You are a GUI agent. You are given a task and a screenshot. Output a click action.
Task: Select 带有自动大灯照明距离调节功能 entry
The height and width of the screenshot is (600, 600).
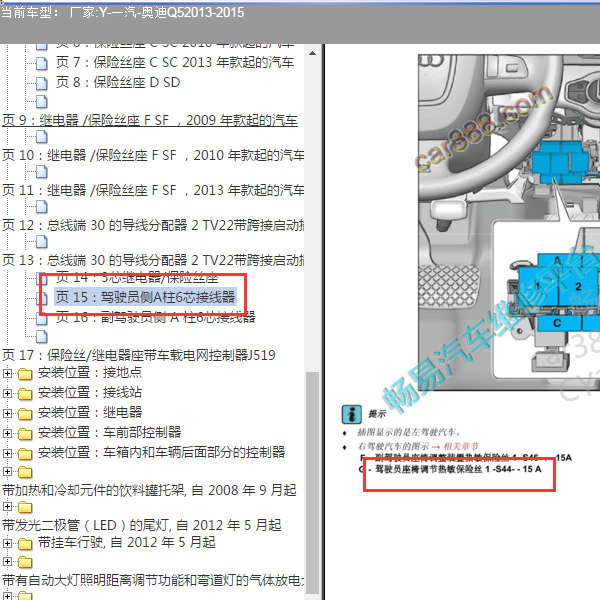[153, 580]
